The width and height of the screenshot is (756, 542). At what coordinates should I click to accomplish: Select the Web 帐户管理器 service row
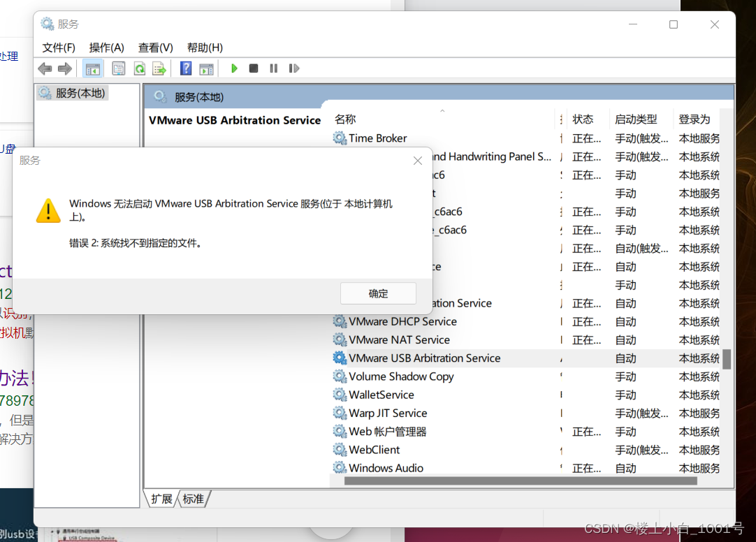(525, 431)
